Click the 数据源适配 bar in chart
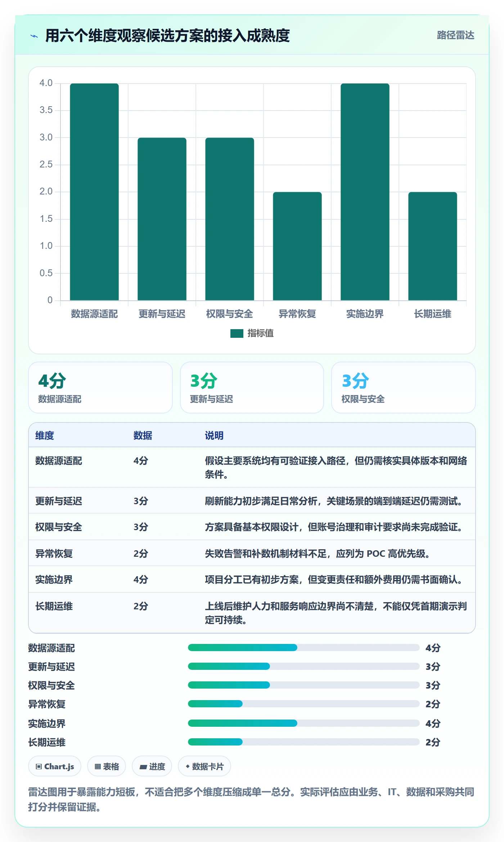Viewport: 504px width, 842px height. point(94,192)
